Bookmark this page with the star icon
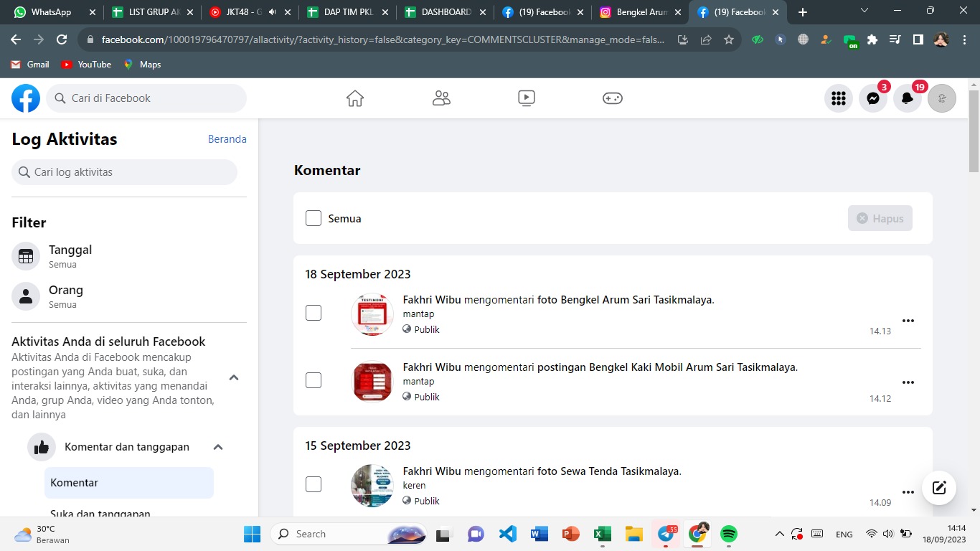 pos(729,40)
